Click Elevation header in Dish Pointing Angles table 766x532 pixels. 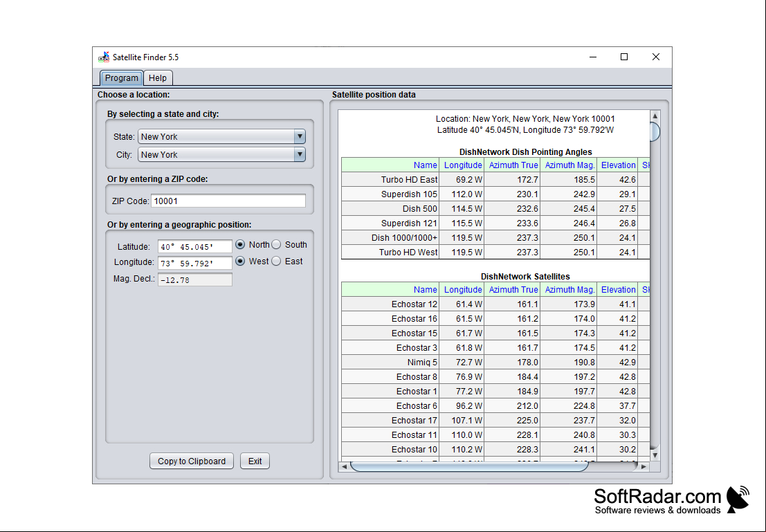coord(618,165)
